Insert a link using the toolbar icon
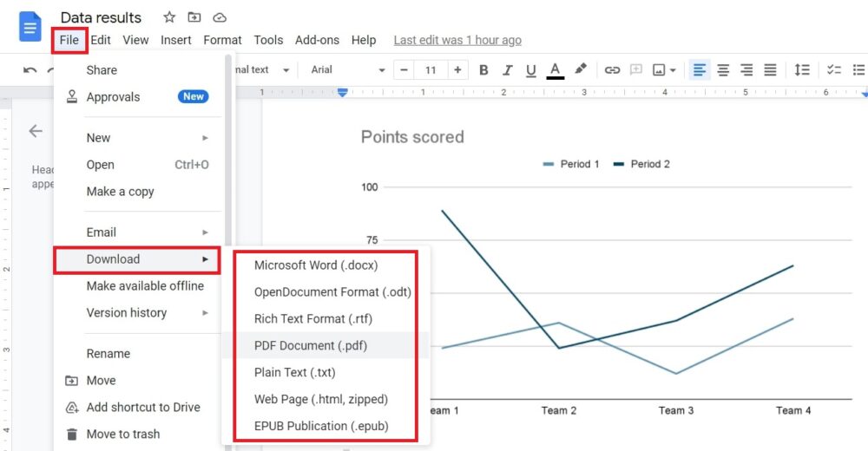The width and height of the screenshot is (868, 451). pos(612,70)
